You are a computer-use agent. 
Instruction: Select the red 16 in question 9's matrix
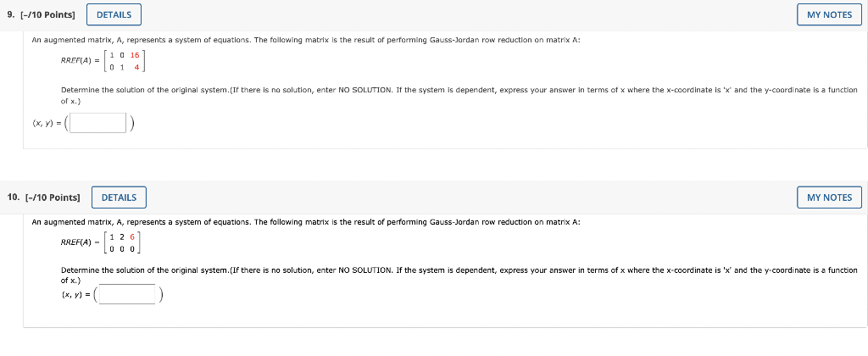pyautogui.click(x=135, y=55)
